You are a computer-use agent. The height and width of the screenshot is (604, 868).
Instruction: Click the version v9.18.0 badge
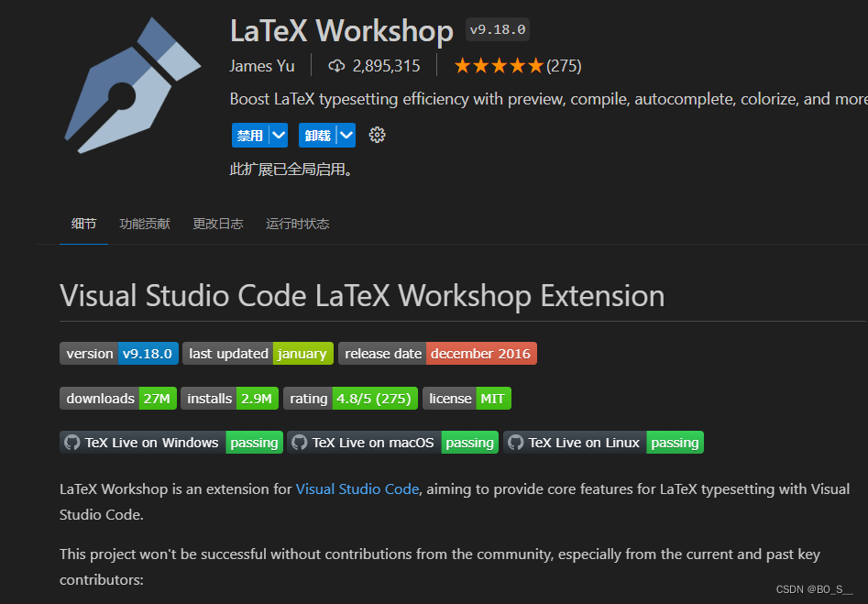click(x=119, y=354)
